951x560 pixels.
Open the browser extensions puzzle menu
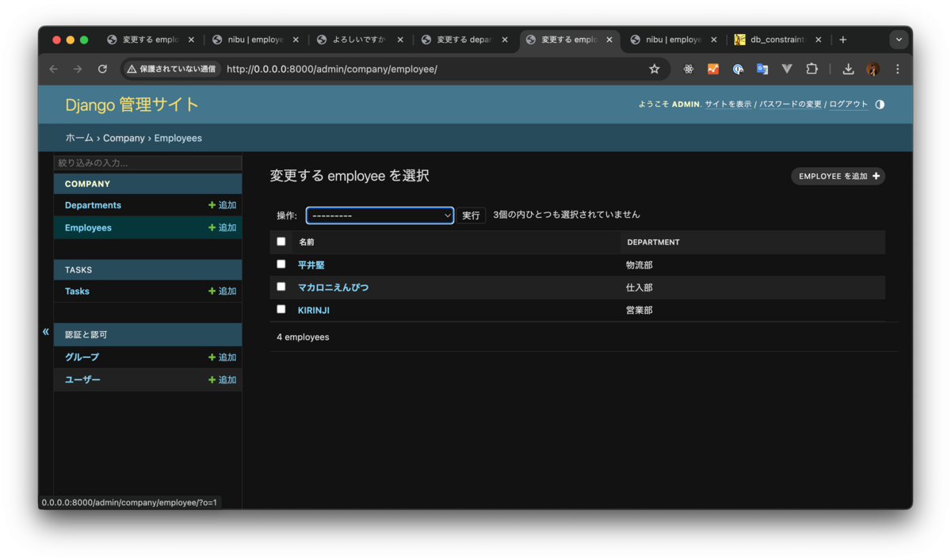(812, 69)
